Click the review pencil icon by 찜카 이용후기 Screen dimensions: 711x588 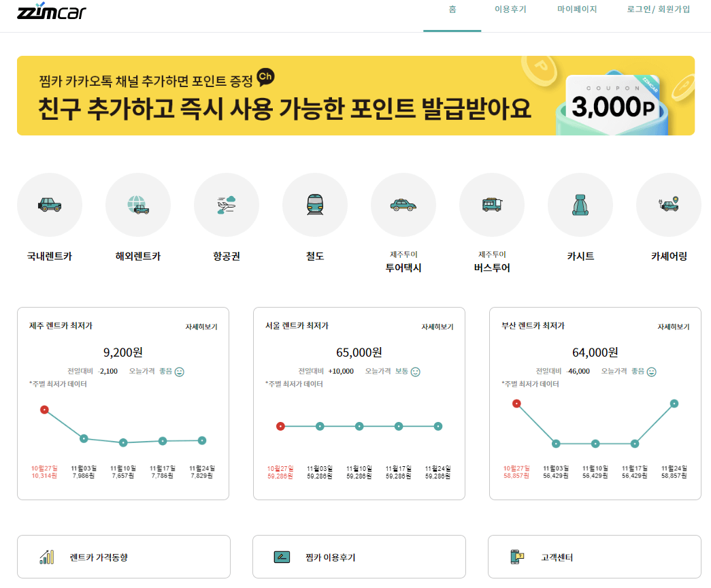[282, 557]
